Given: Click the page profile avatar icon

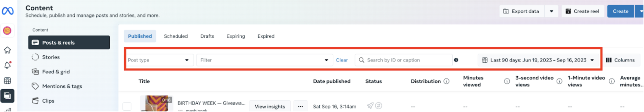Looking at the screenshot, I should tap(7, 31).
